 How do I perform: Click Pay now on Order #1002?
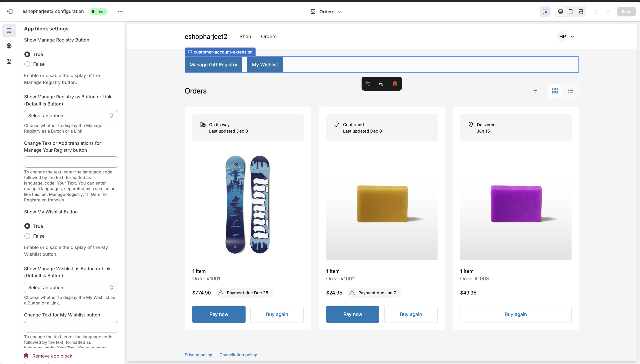tap(352, 314)
